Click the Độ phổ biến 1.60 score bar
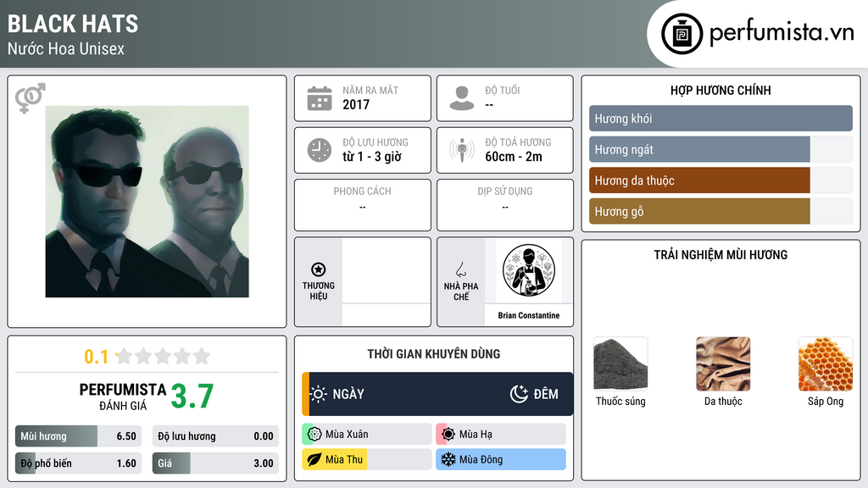This screenshot has width=868, height=488. point(79,463)
